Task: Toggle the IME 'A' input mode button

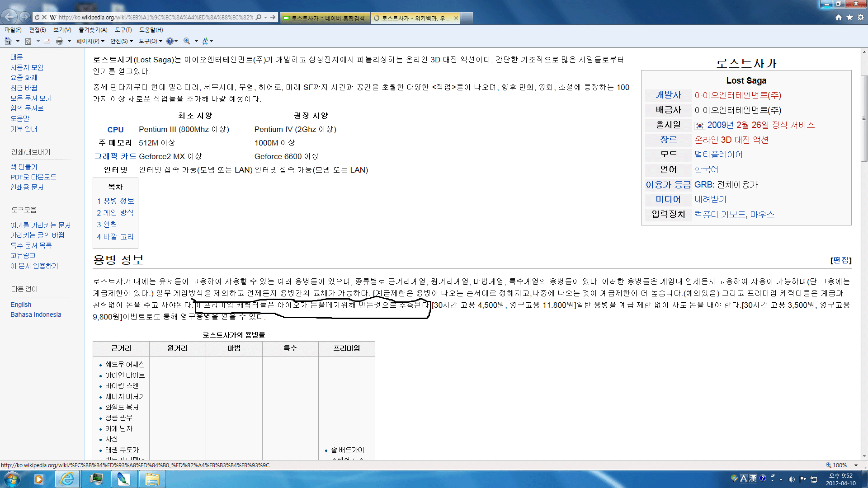Action: click(744, 478)
